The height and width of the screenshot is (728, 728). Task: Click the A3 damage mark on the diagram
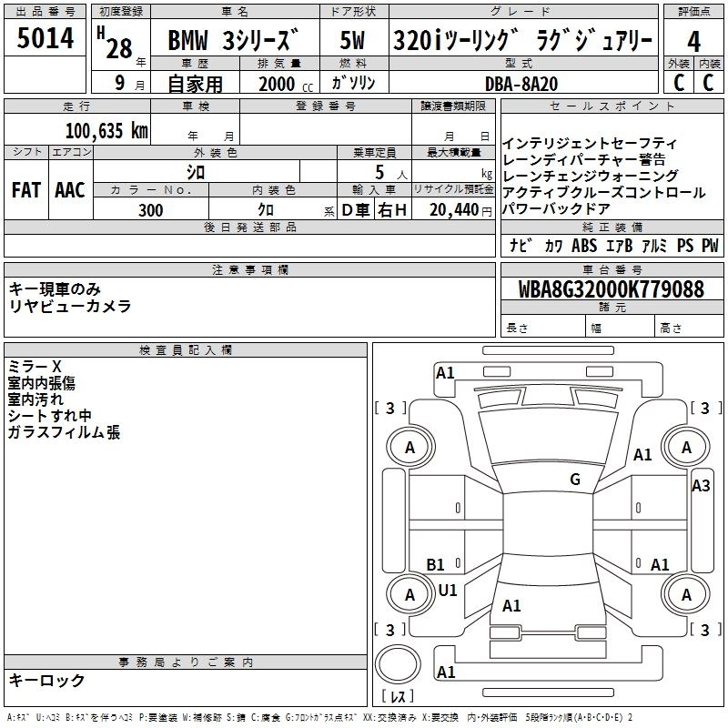tap(701, 486)
